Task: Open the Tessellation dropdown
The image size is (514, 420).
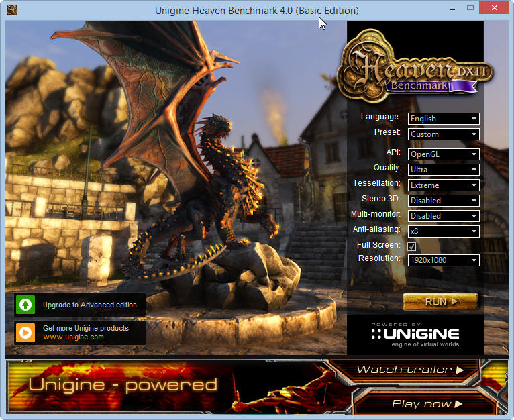Action: click(x=444, y=185)
